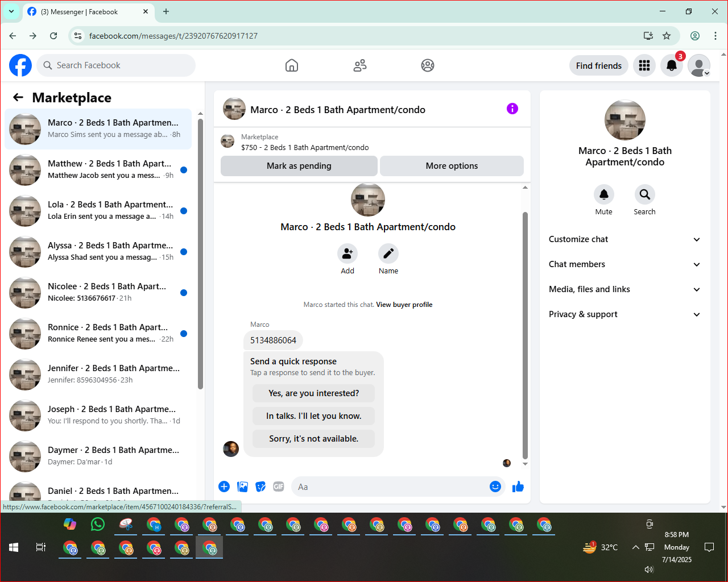Attach a photo using the image icon
Viewport: 728px width, 582px height.
point(243,487)
